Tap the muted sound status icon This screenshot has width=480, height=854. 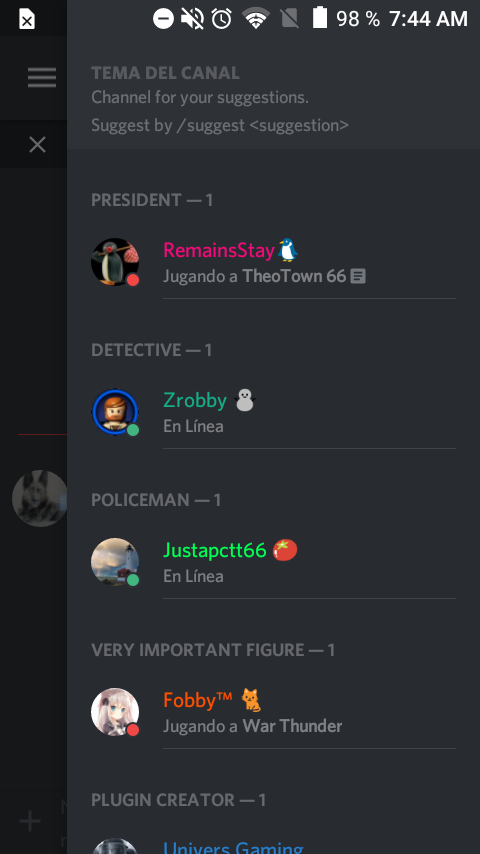(x=192, y=19)
